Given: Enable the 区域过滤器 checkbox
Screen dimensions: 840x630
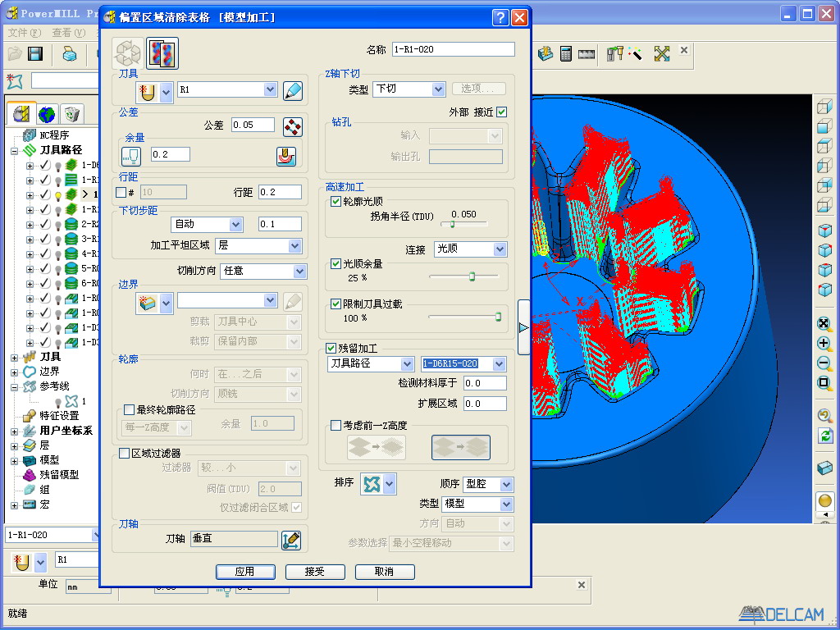Looking at the screenshot, I should point(125,453).
